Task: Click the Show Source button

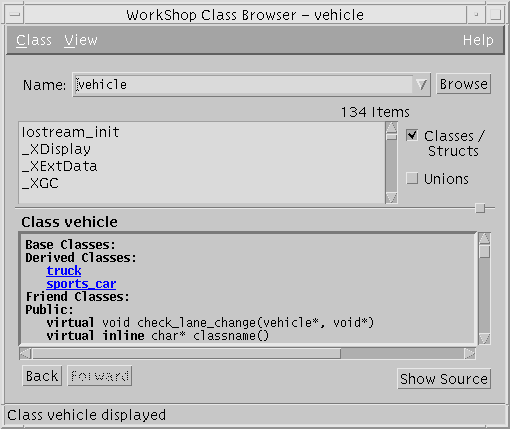Action: (444, 379)
